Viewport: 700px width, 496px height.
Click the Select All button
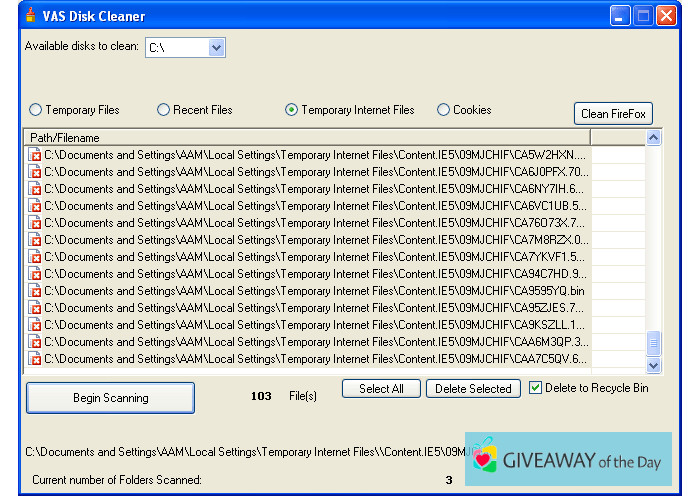pos(381,389)
